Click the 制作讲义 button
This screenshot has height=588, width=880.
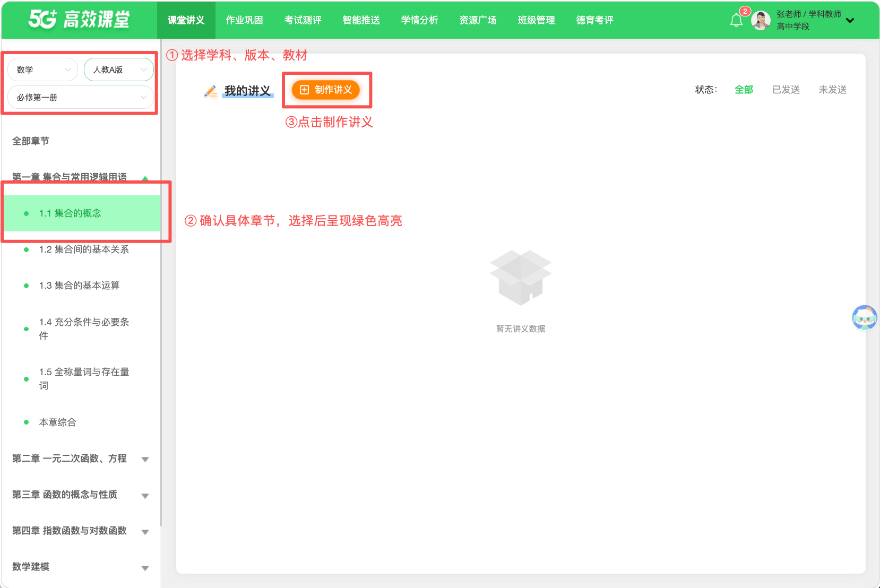click(326, 90)
